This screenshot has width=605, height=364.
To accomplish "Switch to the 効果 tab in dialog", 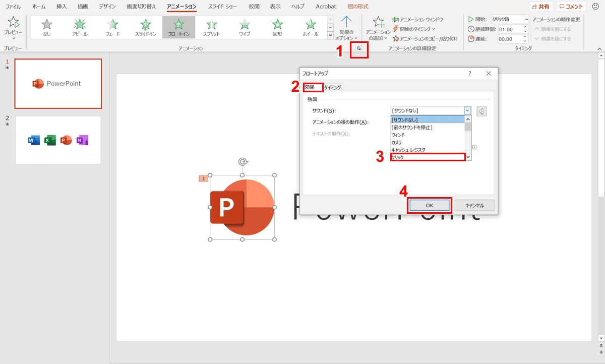I will [x=310, y=87].
